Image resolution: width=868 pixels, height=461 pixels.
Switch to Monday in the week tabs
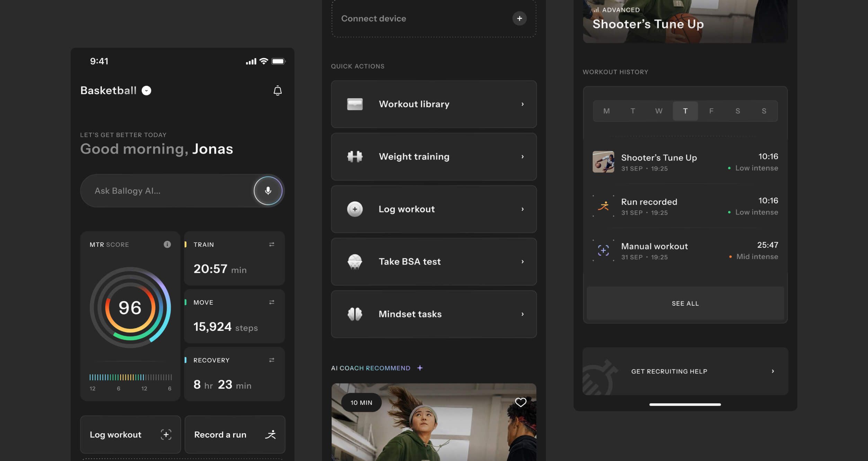tap(606, 111)
